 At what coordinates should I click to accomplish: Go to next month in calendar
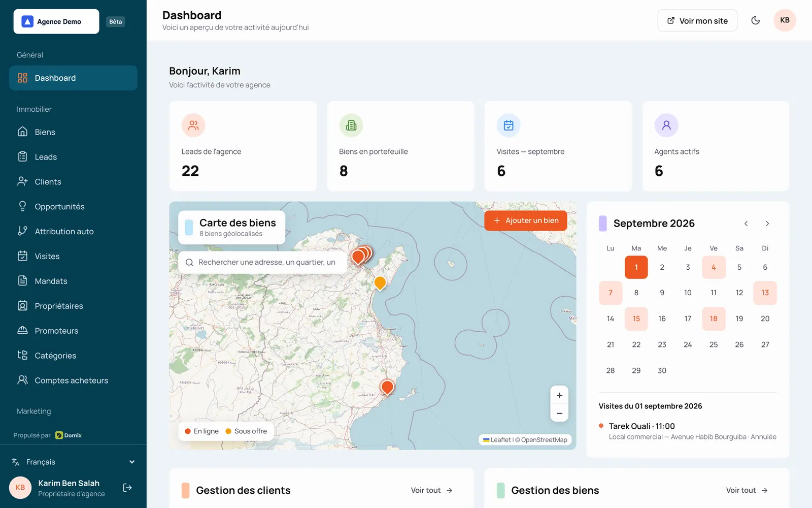767,224
